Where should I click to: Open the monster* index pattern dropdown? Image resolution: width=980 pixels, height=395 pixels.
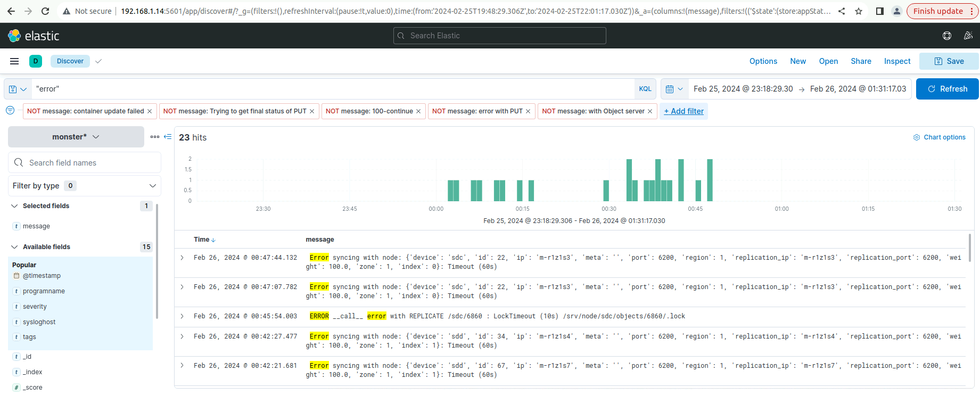coord(76,137)
